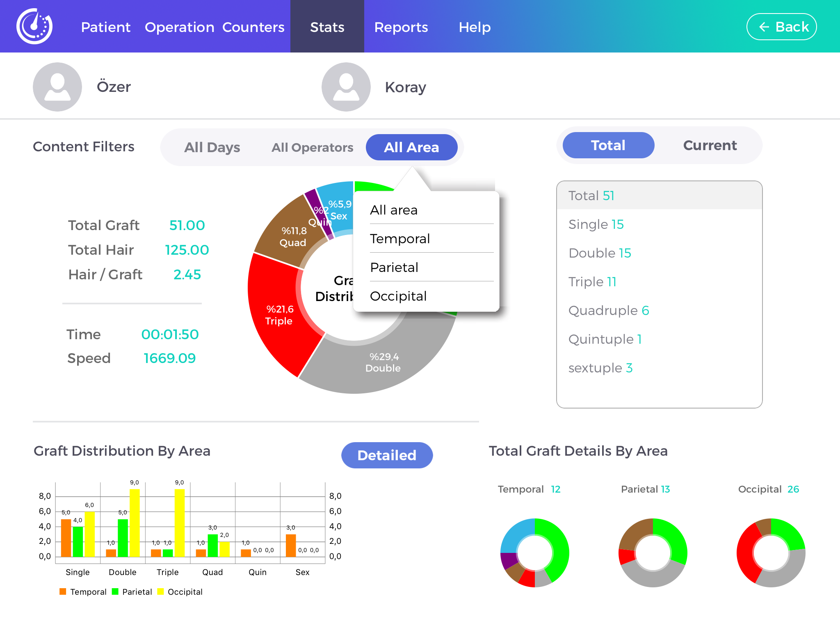This screenshot has height=630, width=840.
Task: Click the orange Temporal legend swatch
Action: [x=63, y=591]
